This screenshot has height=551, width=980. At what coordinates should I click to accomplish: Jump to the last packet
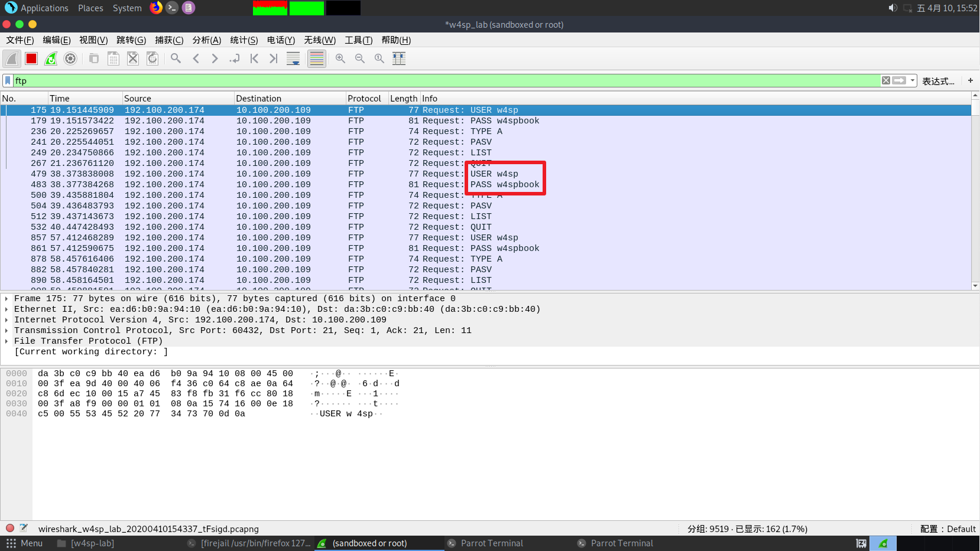(x=274, y=58)
